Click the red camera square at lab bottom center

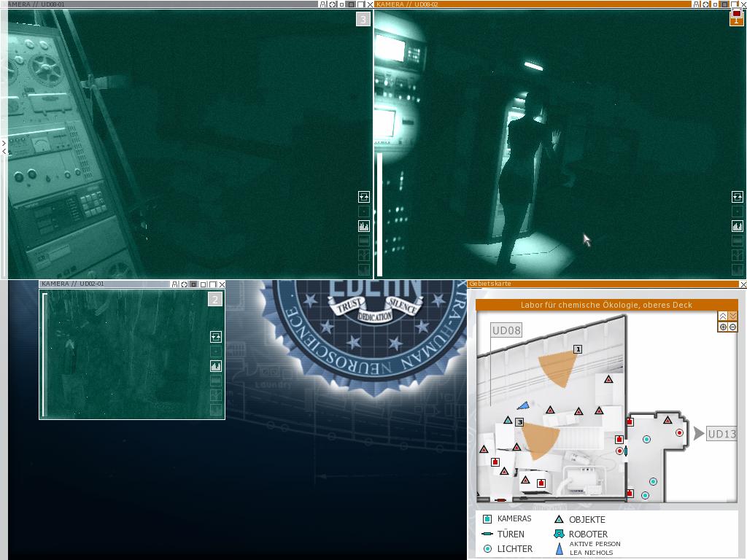coord(541,483)
